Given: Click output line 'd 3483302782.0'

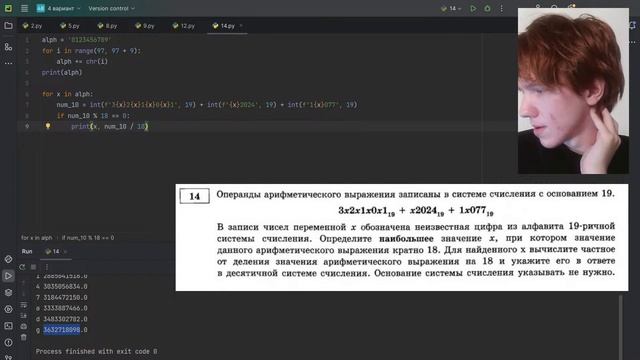Looking at the screenshot, I should tap(62, 319).
